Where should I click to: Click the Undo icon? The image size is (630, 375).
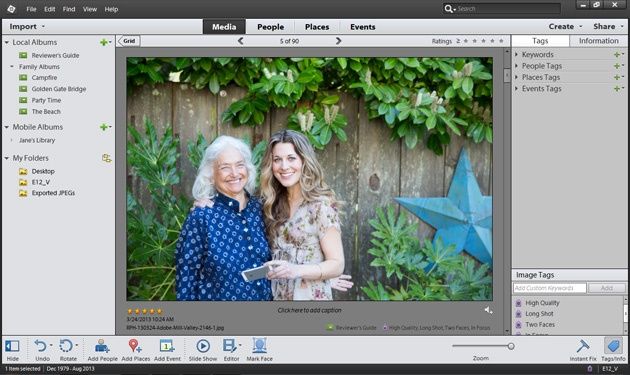point(41,346)
